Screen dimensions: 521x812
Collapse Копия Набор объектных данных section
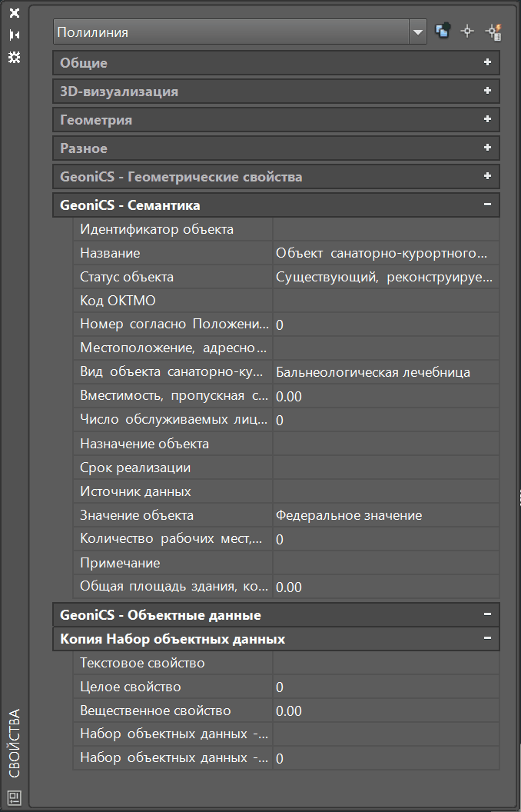click(487, 639)
